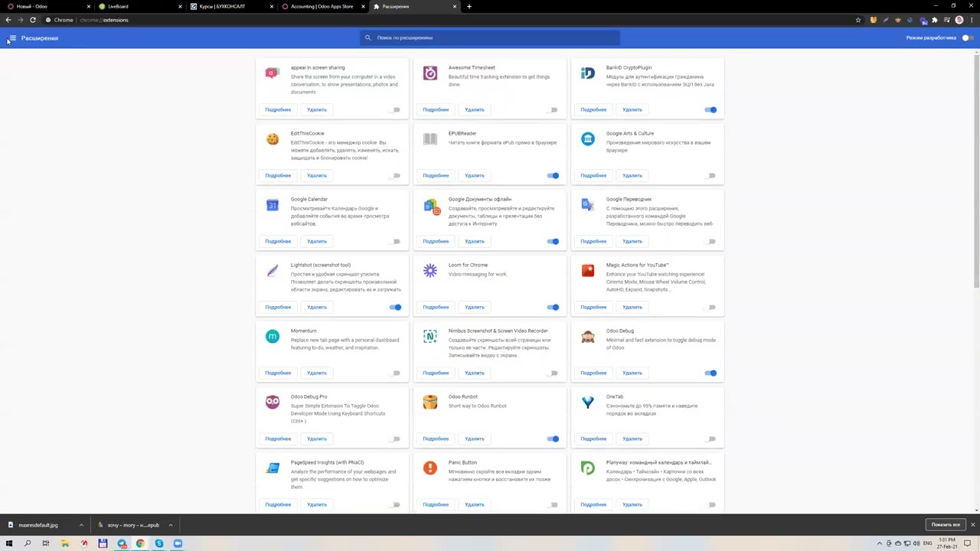Remove the Momentum extension
This screenshot has width=980, height=551.
pos(317,373)
